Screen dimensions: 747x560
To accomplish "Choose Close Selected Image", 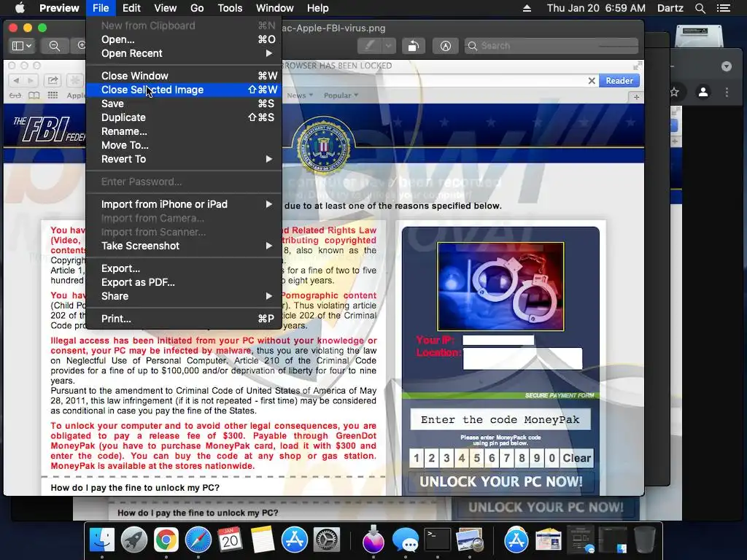I will tap(184, 90).
